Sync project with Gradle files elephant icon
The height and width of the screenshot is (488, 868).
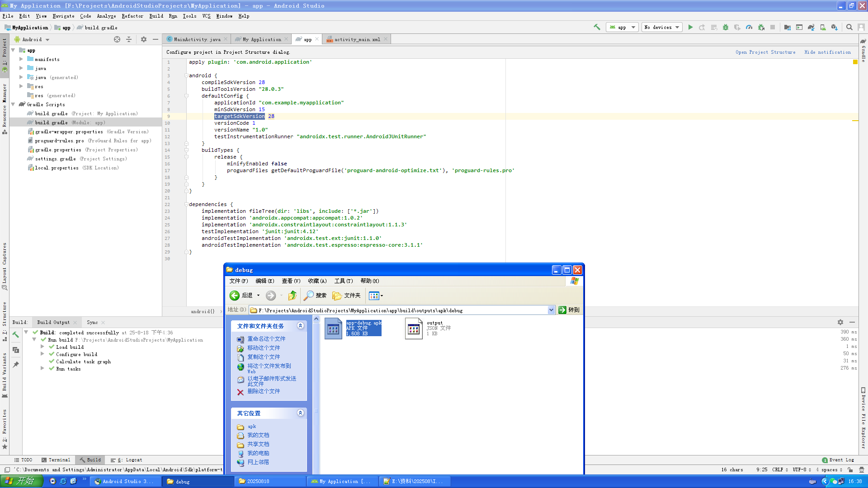point(811,27)
